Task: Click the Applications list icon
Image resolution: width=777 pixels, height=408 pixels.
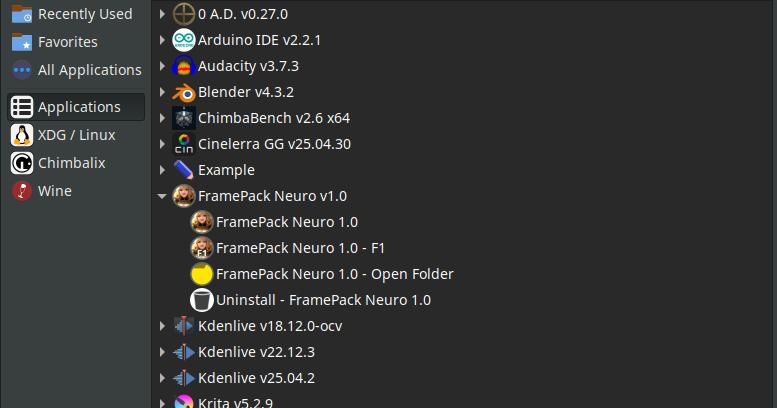Action: coord(22,107)
